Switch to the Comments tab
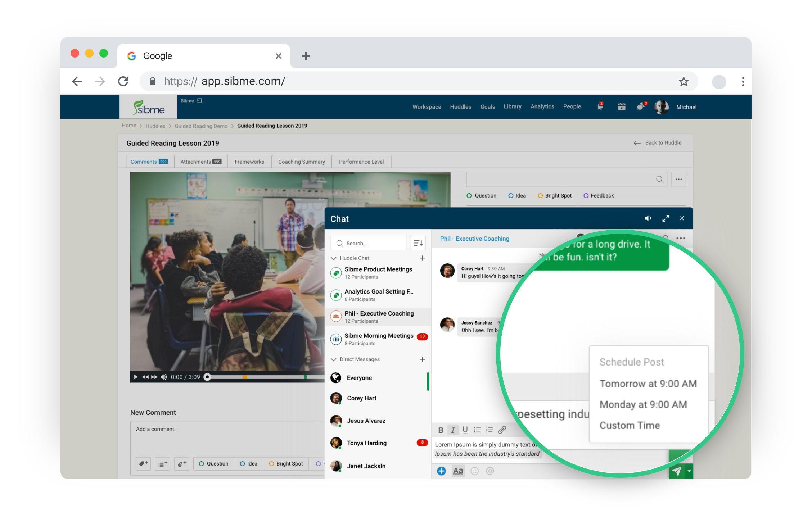The width and height of the screenshot is (812, 517). (x=150, y=162)
